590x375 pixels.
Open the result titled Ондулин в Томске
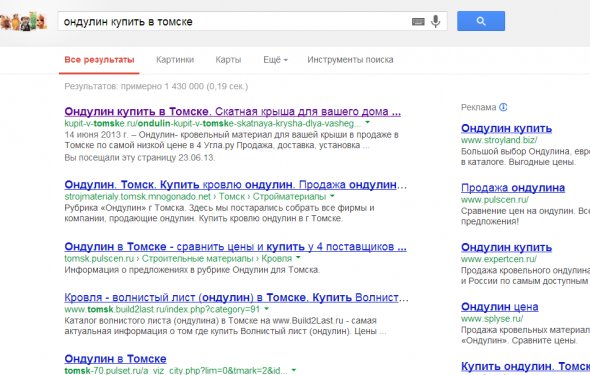(116, 359)
